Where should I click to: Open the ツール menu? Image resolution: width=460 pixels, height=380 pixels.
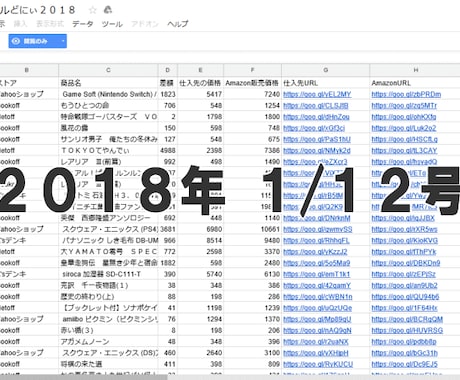click(112, 24)
